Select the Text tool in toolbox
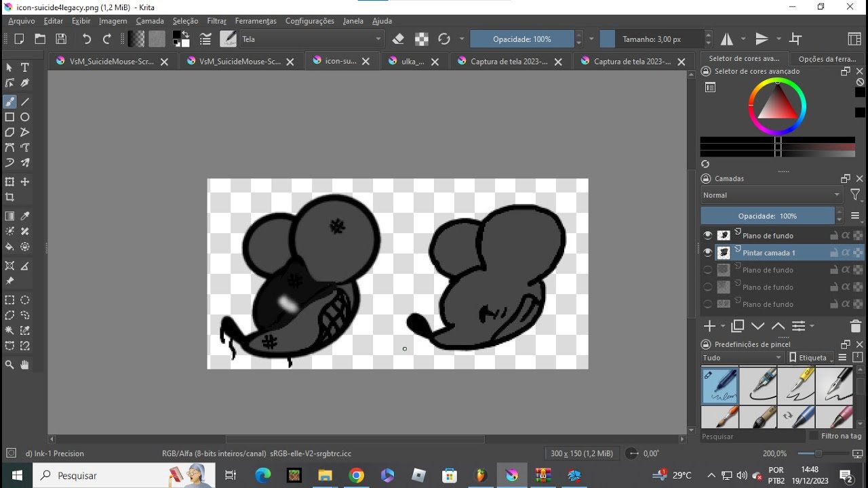This screenshot has width=868, height=488. 25,68
